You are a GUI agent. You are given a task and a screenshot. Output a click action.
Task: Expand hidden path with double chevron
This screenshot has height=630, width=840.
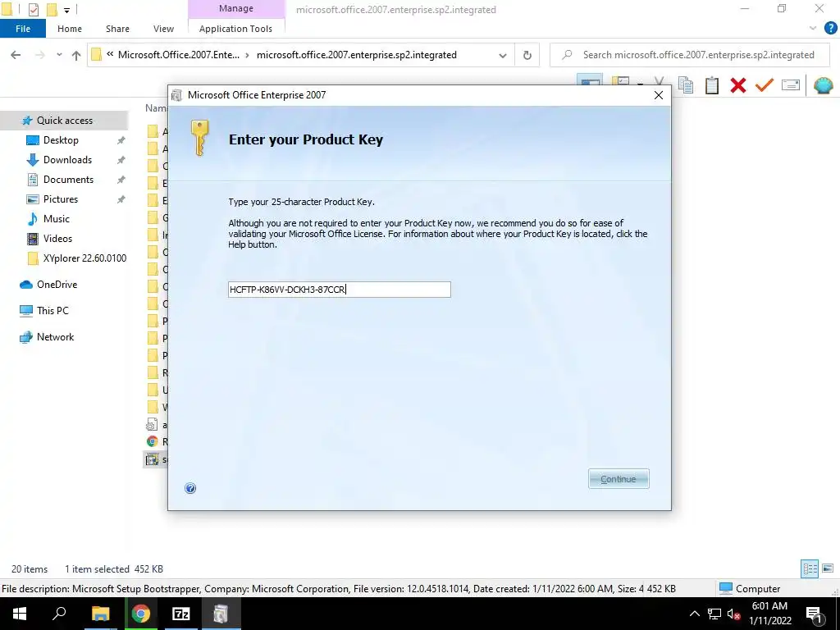[x=110, y=54]
